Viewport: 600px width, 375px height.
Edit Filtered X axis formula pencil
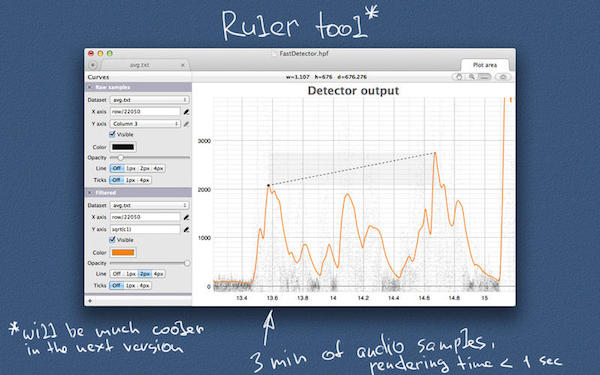(x=186, y=217)
